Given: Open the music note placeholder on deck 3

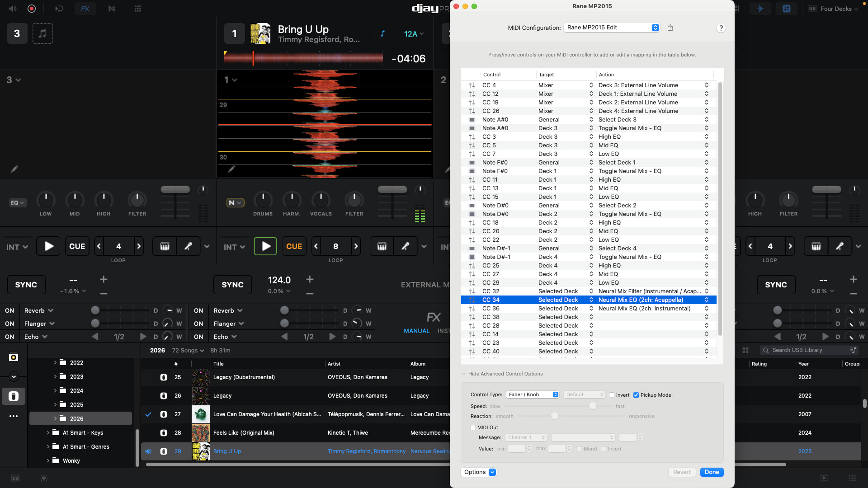Looking at the screenshot, I should (42, 33).
